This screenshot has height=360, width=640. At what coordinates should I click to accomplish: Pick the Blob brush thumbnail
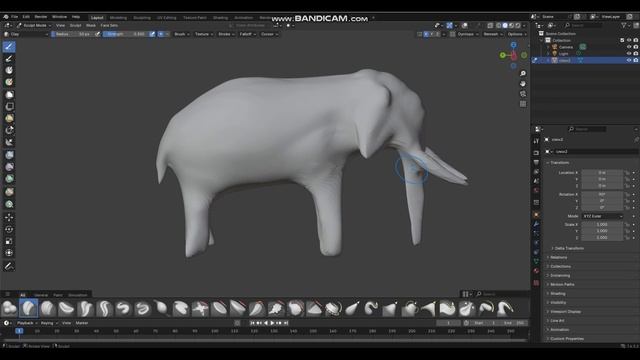click(x=9, y=309)
